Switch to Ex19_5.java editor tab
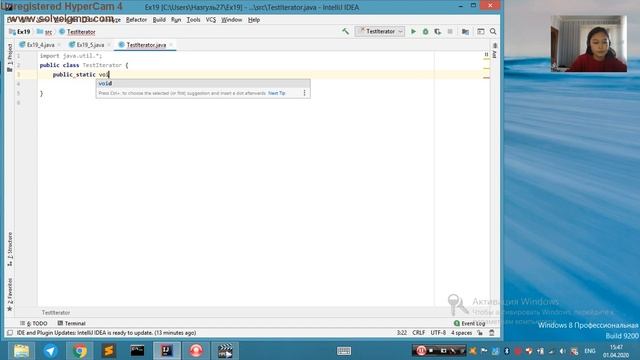The height and width of the screenshot is (360, 640). point(90,45)
